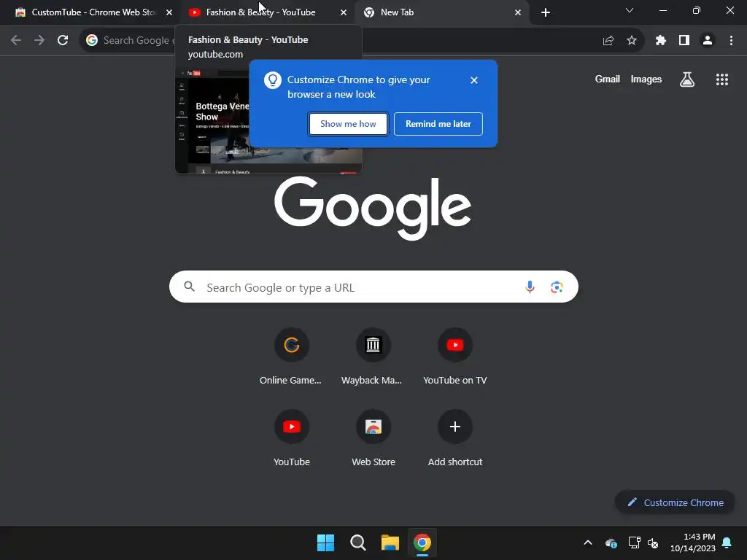The width and height of the screenshot is (747, 560).
Task: Open the Extensions puzzle icon
Action: (661, 41)
